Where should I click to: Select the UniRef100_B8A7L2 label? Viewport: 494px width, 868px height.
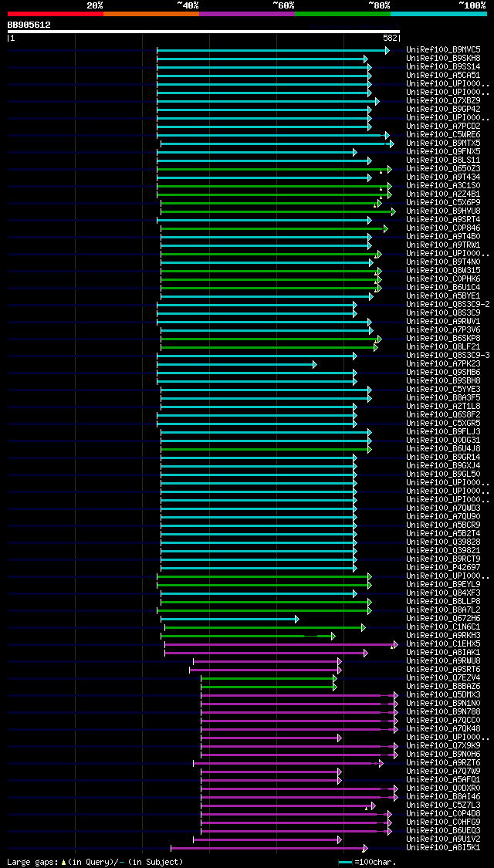[x=443, y=610]
